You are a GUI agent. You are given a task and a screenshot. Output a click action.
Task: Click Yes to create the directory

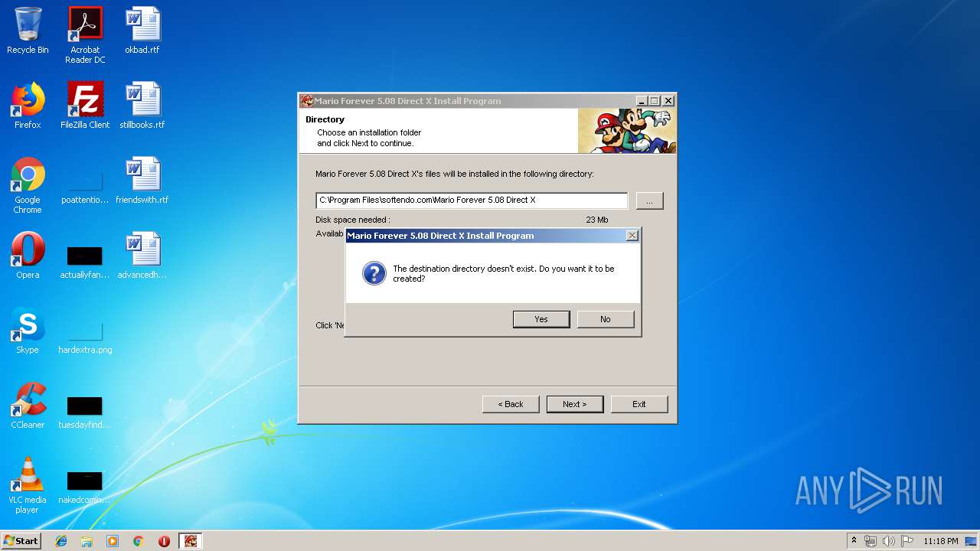click(541, 319)
